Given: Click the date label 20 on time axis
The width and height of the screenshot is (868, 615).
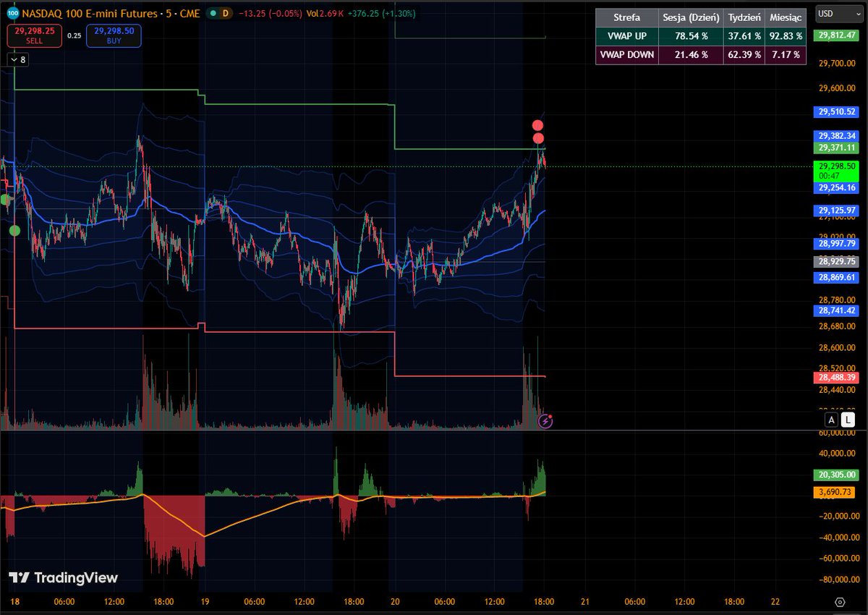Looking at the screenshot, I should click(395, 601).
